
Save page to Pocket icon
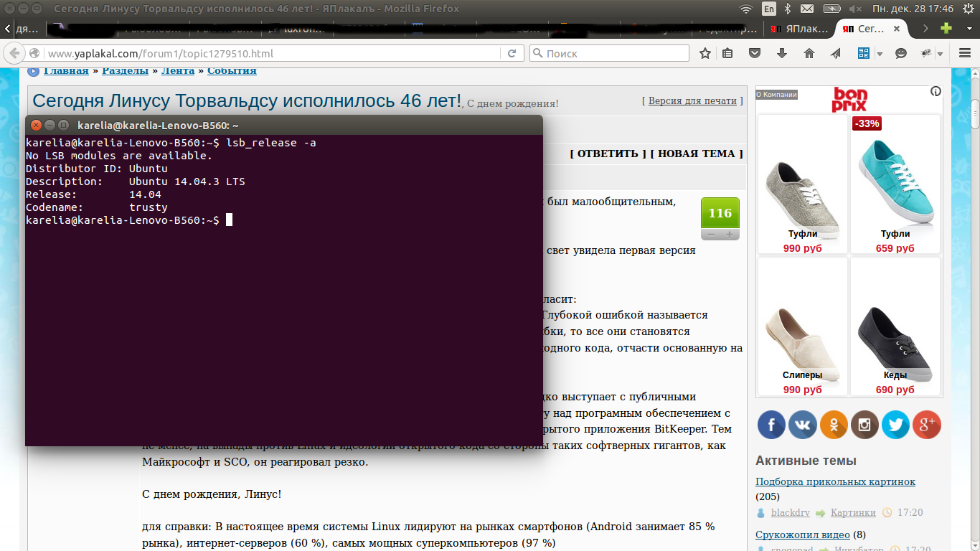(x=755, y=54)
